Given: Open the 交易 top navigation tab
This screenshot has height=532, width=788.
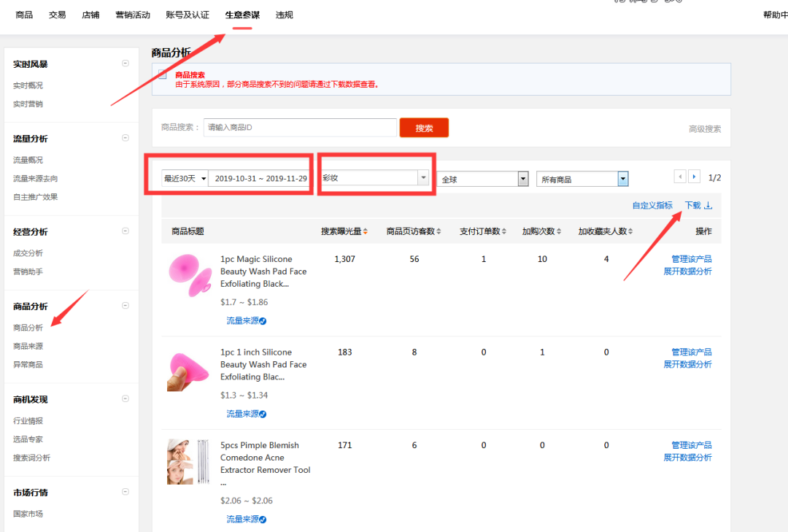Looking at the screenshot, I should point(58,15).
